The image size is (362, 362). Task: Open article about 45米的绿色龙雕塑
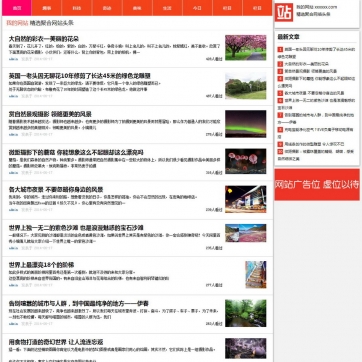[80, 76]
